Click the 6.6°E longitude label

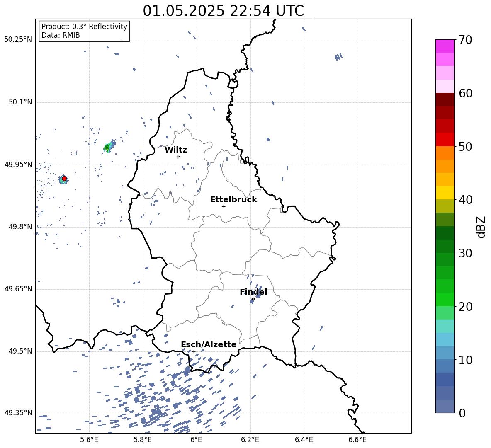(357, 440)
